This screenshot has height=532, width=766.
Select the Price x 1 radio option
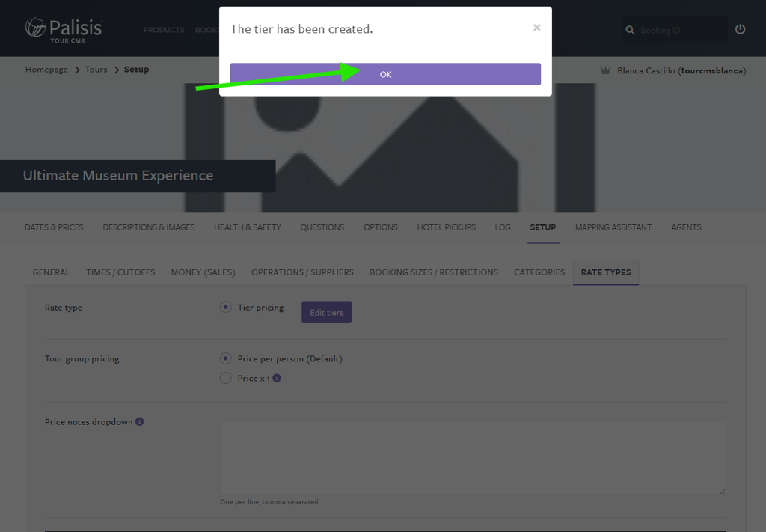[225, 378]
